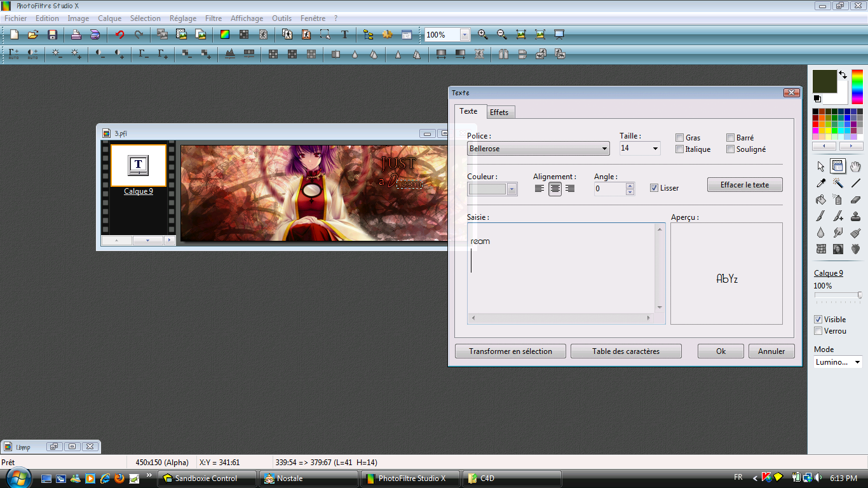Switch to the Texte tab
The height and width of the screenshot is (488, 868).
(469, 111)
